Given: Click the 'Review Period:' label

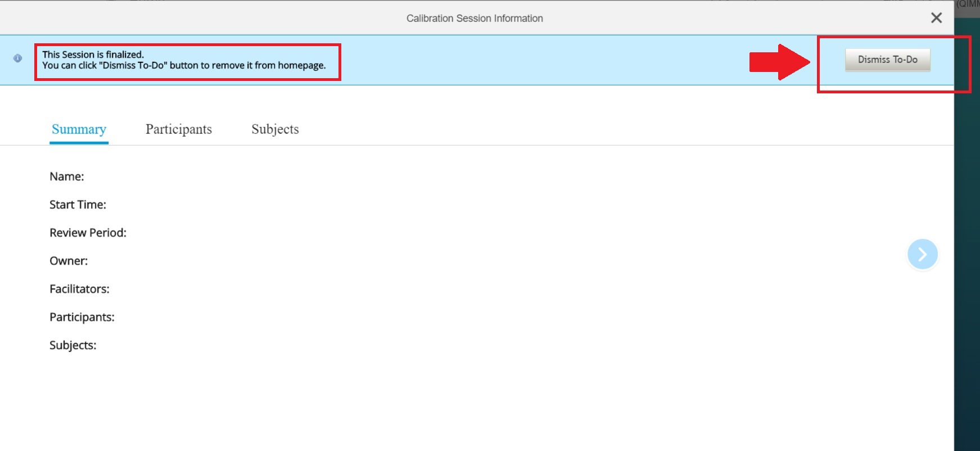Looking at the screenshot, I should [88, 233].
